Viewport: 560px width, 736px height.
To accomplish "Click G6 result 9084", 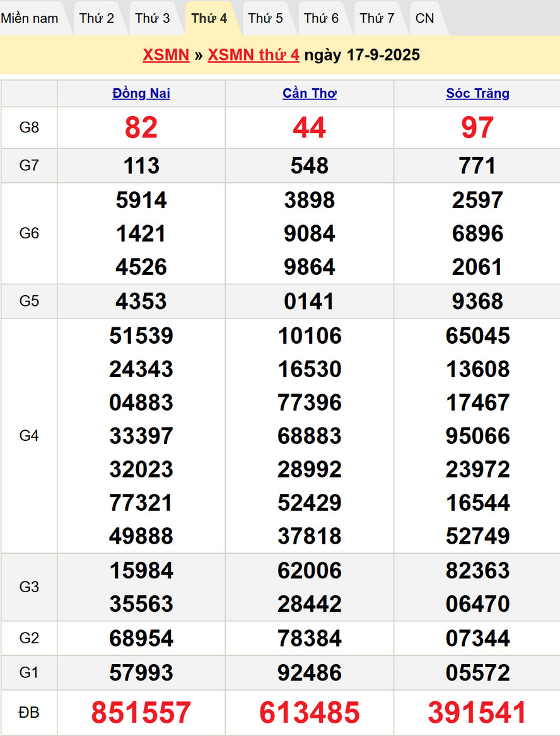I will [x=310, y=233].
